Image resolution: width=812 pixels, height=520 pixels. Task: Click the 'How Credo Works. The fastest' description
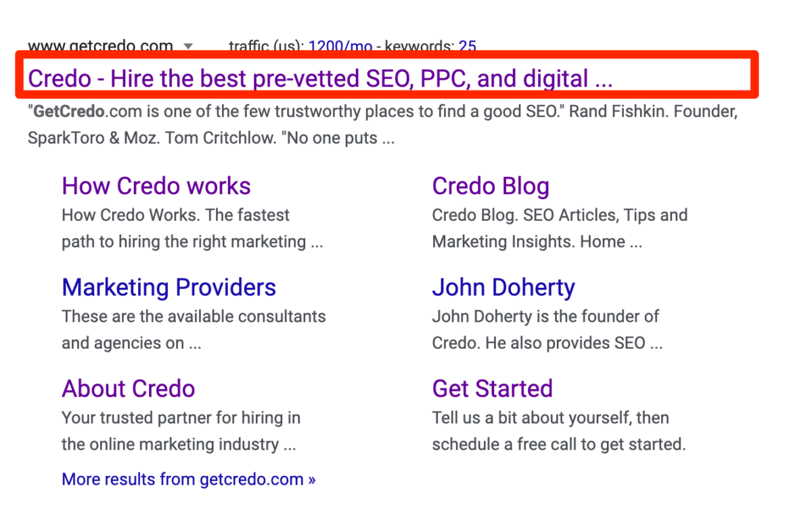click(175, 215)
